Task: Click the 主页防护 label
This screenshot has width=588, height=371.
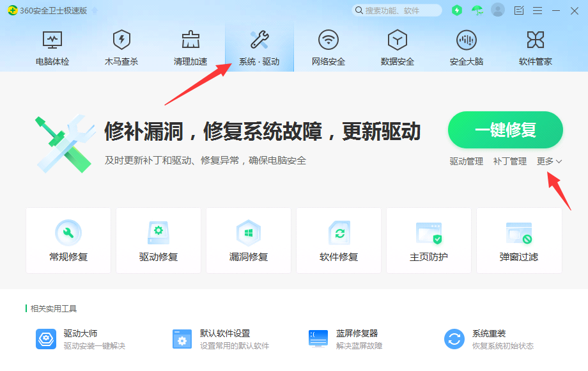Action: 429,257
